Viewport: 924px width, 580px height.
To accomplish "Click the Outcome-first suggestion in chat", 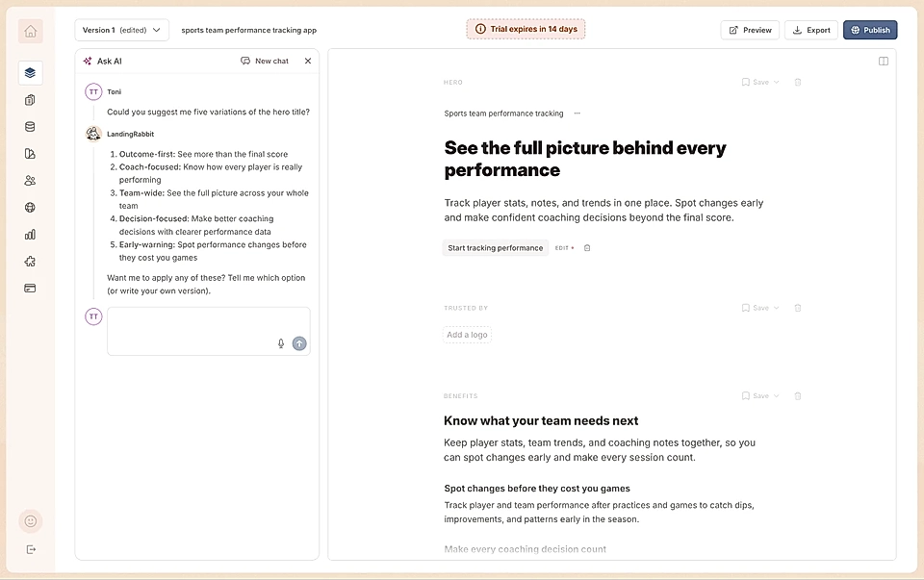I will click(203, 154).
